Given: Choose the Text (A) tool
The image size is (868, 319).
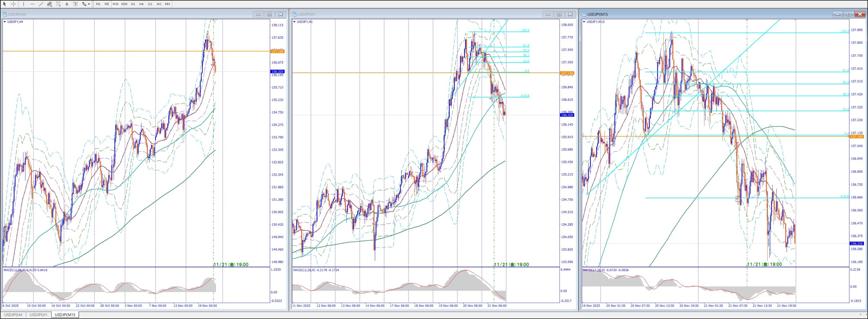Looking at the screenshot, I should (x=67, y=4).
